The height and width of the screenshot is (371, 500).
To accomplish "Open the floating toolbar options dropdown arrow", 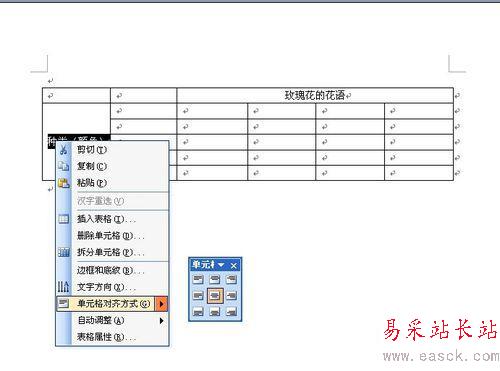I will pyautogui.click(x=221, y=265).
